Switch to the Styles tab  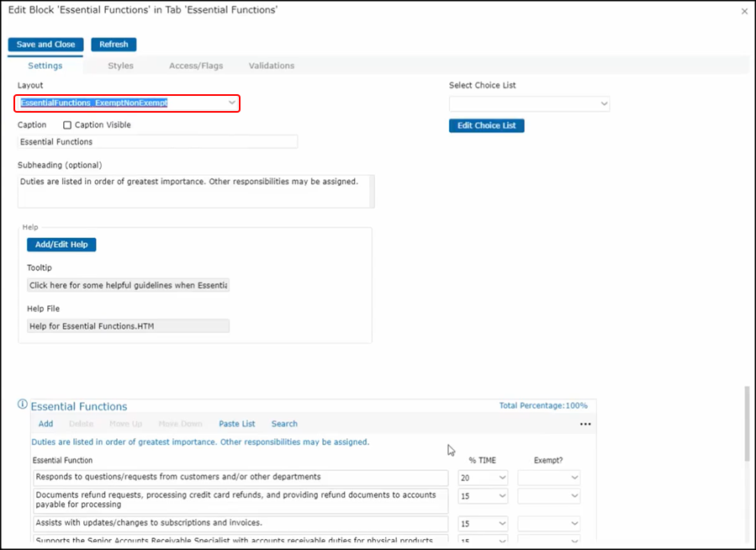[120, 66]
